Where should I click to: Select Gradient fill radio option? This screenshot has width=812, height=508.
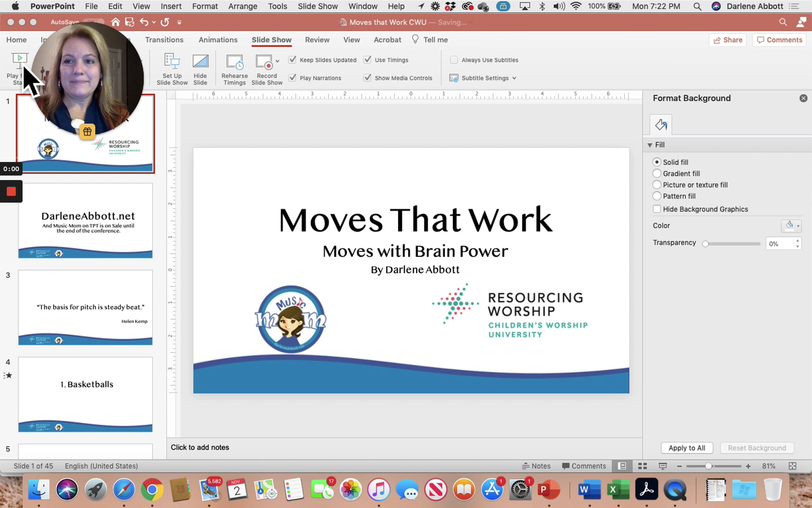657,173
